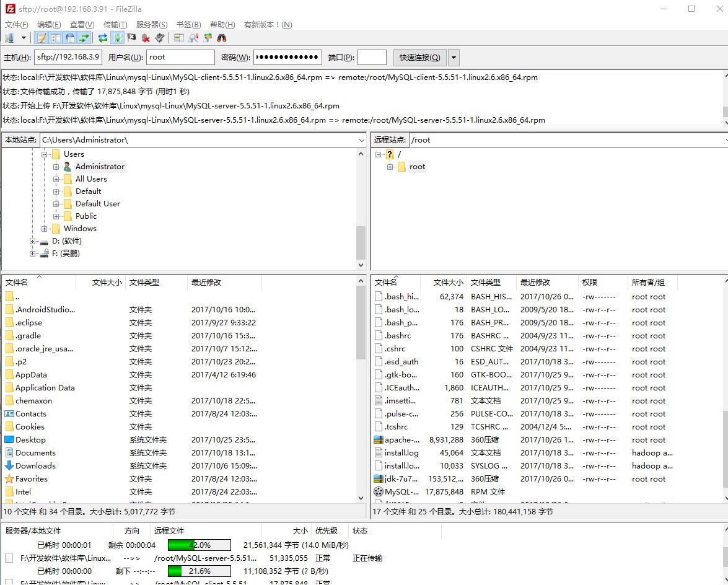The height and width of the screenshot is (585, 728).
Task: Disconnect from the server icon
Action: click(146, 38)
